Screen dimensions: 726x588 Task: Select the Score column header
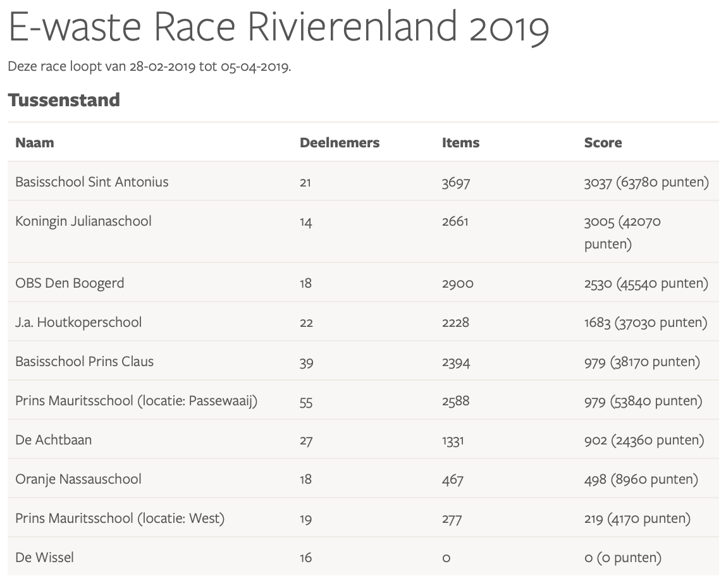tap(603, 143)
